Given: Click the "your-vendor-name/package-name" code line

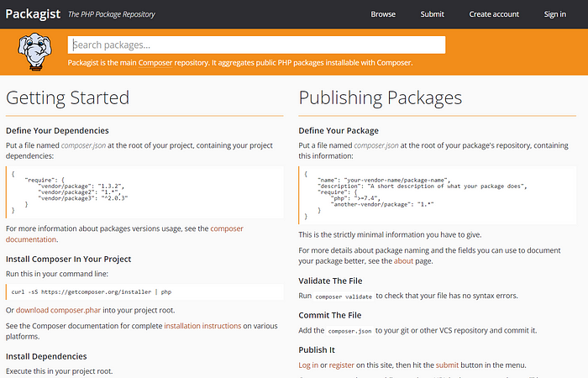Looking at the screenshot, I should click(384, 180).
